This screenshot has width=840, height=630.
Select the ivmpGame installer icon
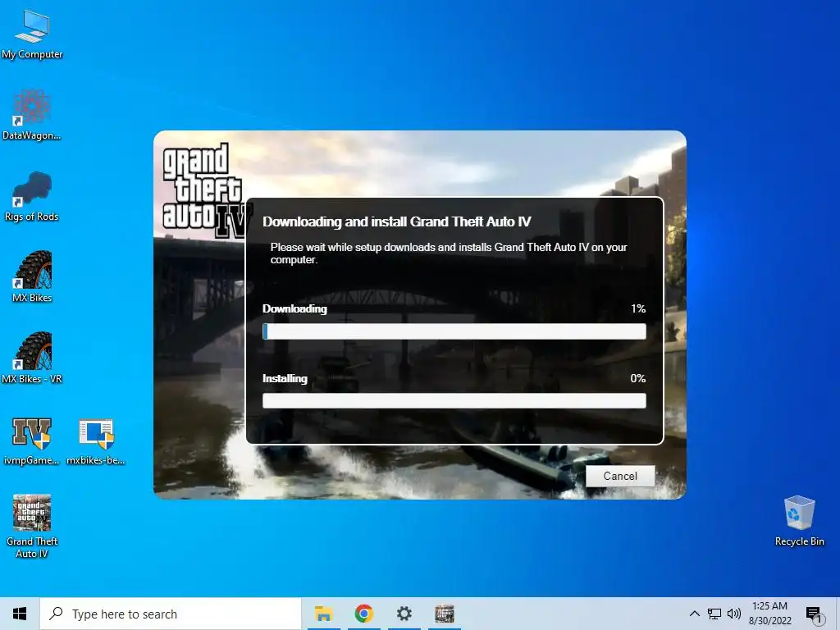32,441
